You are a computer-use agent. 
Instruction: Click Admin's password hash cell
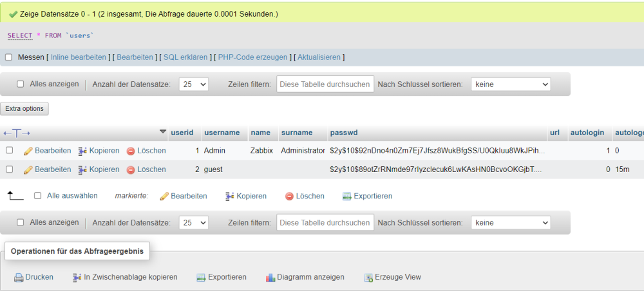(437, 151)
